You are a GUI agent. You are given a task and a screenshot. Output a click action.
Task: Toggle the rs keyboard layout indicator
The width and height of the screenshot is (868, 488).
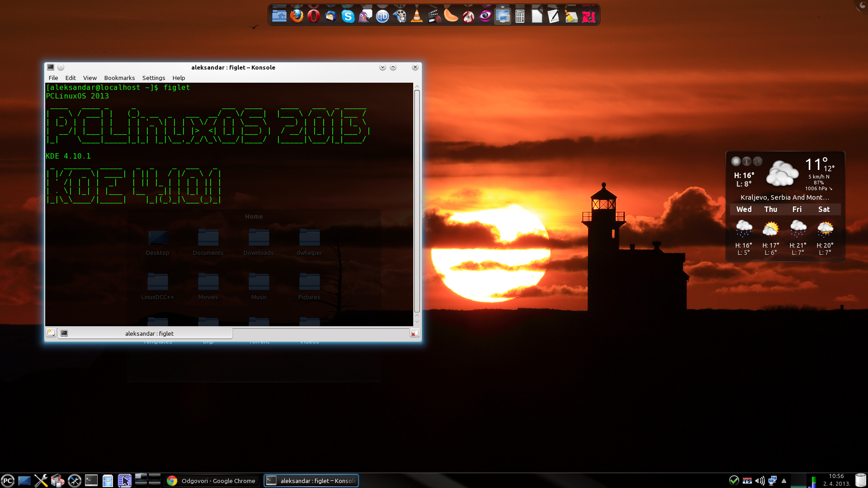pyautogui.click(x=747, y=481)
